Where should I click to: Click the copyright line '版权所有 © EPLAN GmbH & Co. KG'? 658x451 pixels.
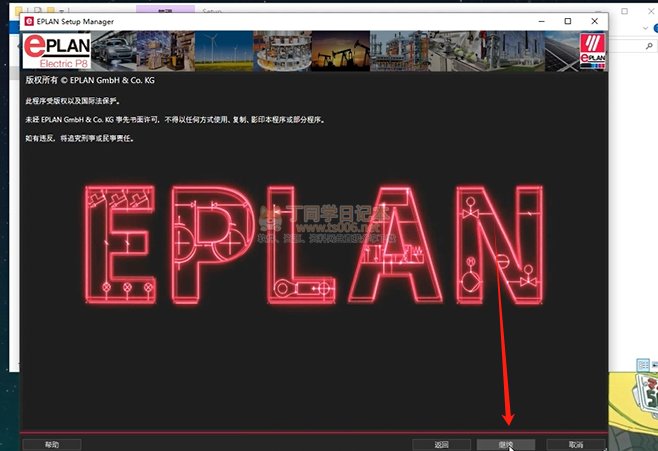90,80
